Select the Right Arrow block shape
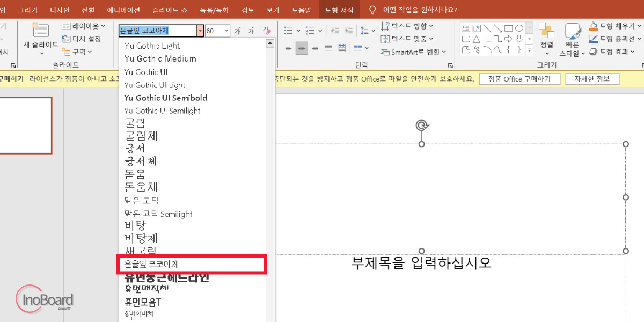 [508, 39]
